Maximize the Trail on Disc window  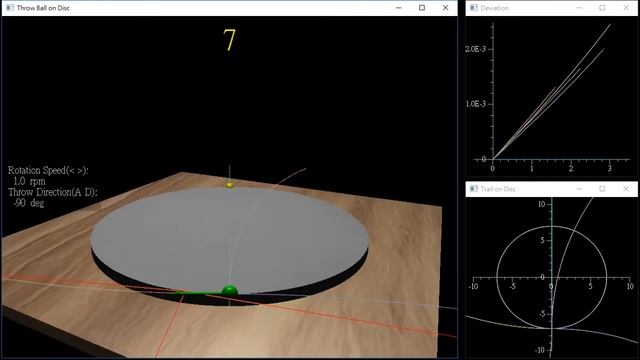click(x=602, y=189)
